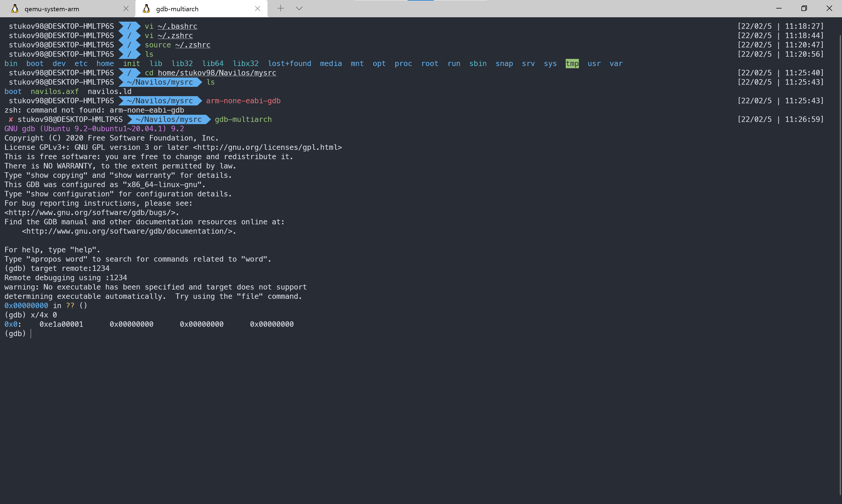Open the GPL license URL link
842x504 pixels.
pyautogui.click(x=268, y=147)
